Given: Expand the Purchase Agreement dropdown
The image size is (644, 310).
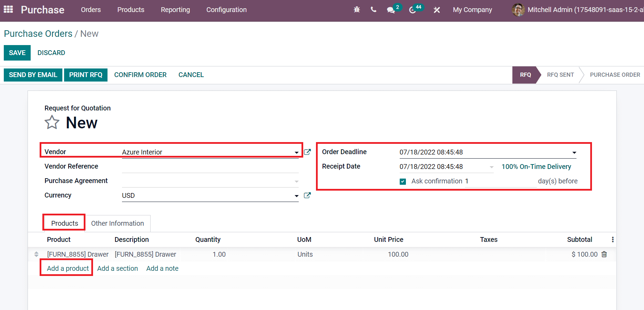Looking at the screenshot, I should (x=296, y=181).
